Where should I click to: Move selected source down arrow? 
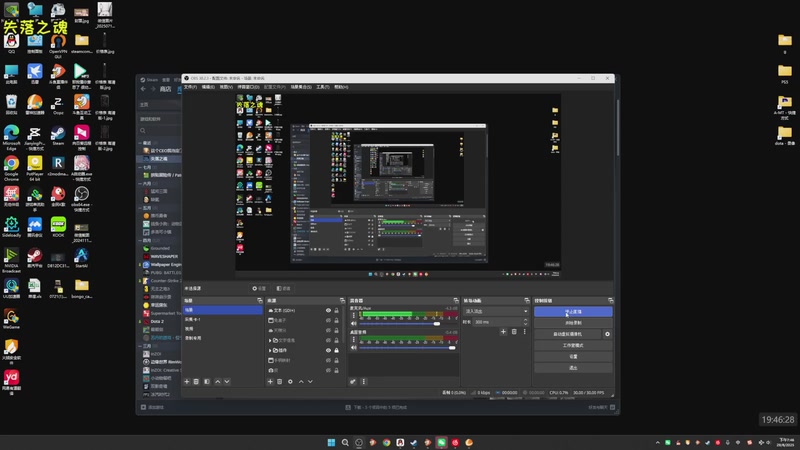click(310, 382)
